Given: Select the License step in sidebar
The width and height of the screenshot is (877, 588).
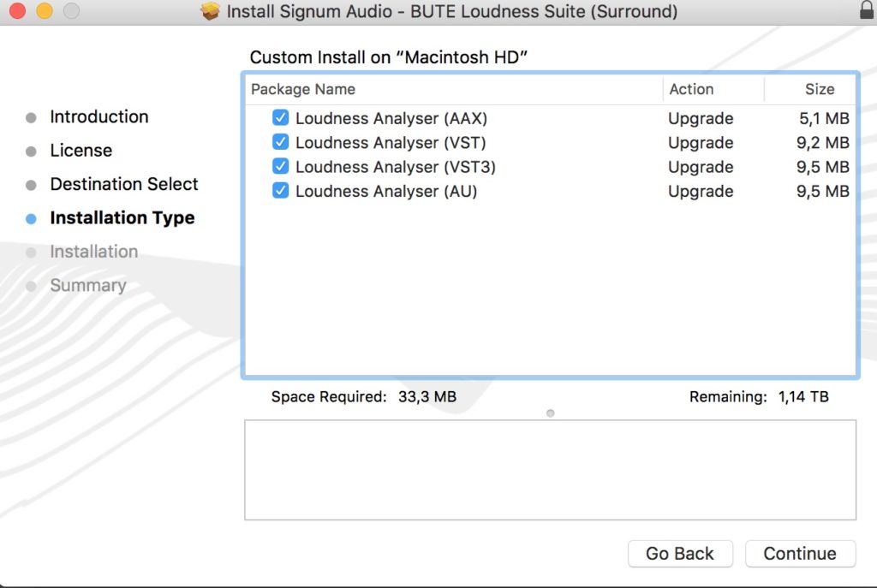Looking at the screenshot, I should coord(81,151).
